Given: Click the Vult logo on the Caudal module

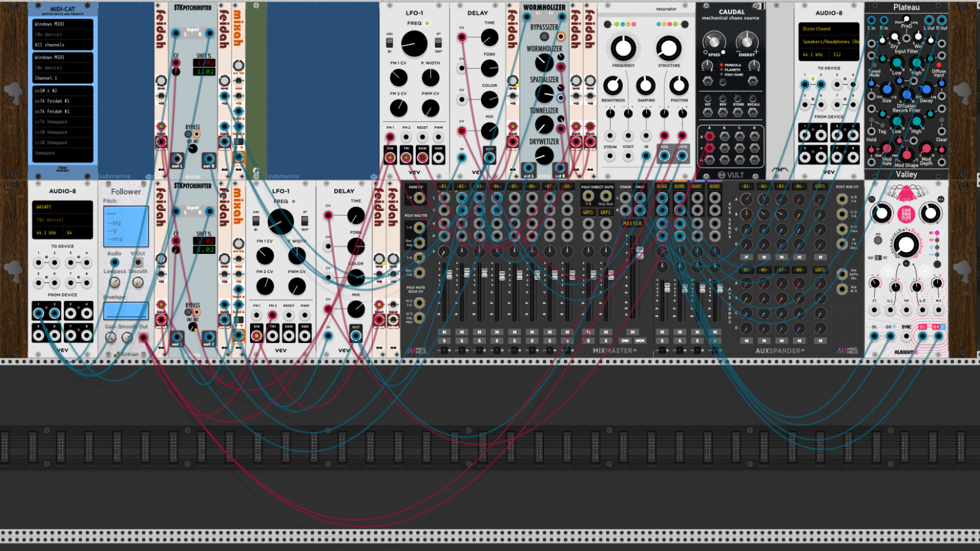Looking at the screenshot, I should tap(731, 175).
